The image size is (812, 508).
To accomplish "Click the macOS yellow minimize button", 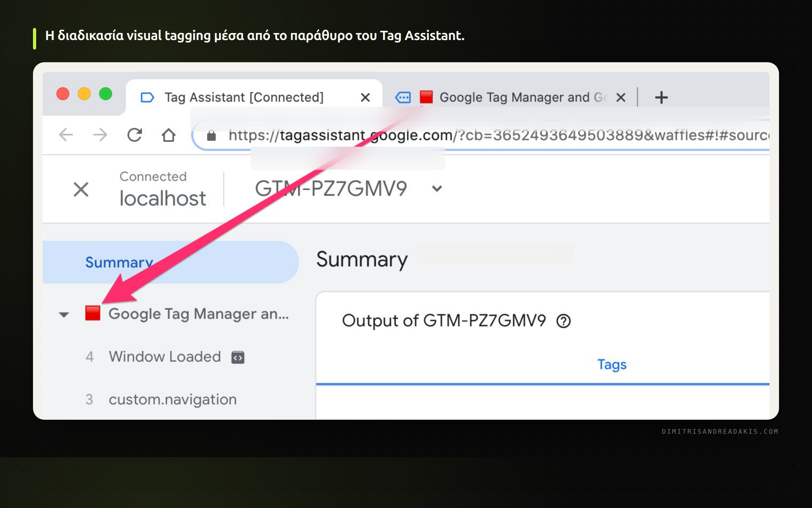I will tap(84, 94).
